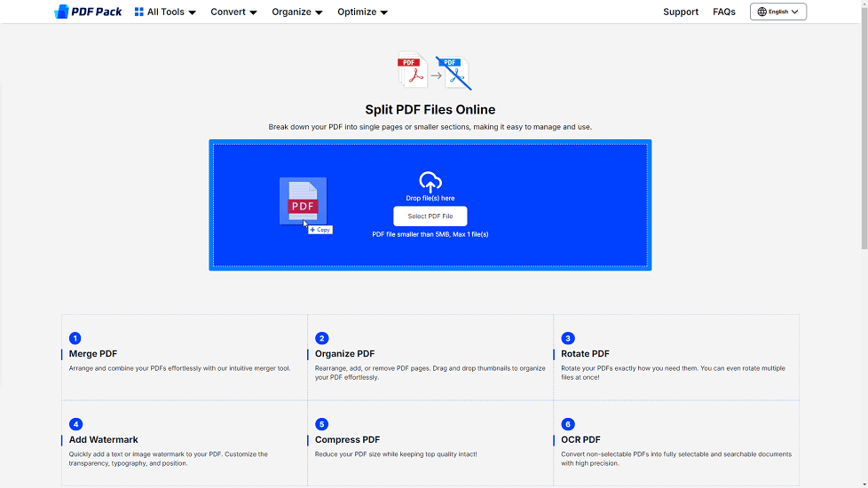This screenshot has width=868, height=488.
Task: Open the Add Watermark tool heading
Action: pyautogui.click(x=104, y=439)
